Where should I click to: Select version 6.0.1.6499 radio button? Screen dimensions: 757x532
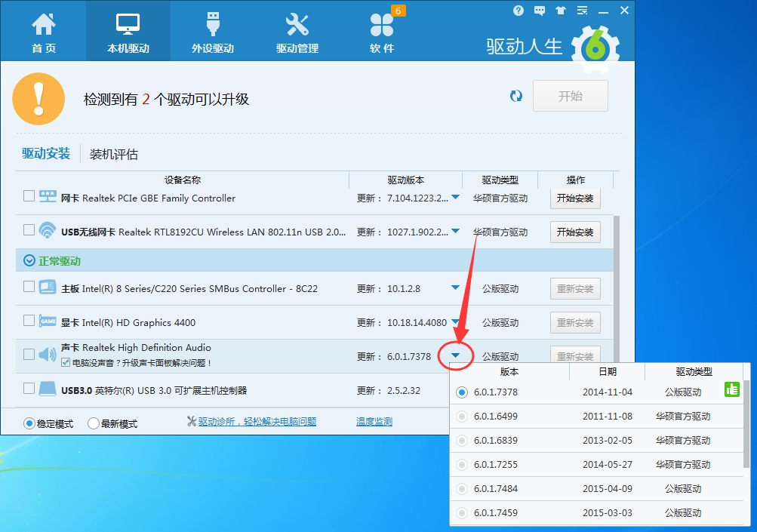pos(460,416)
